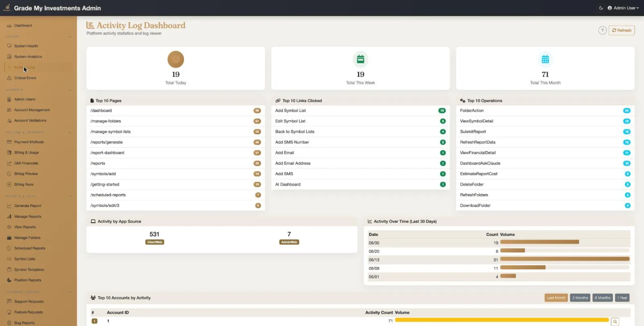This screenshot has height=326, width=644.
Task: Click the Critical Errors warning icon
Action: tap(9, 78)
